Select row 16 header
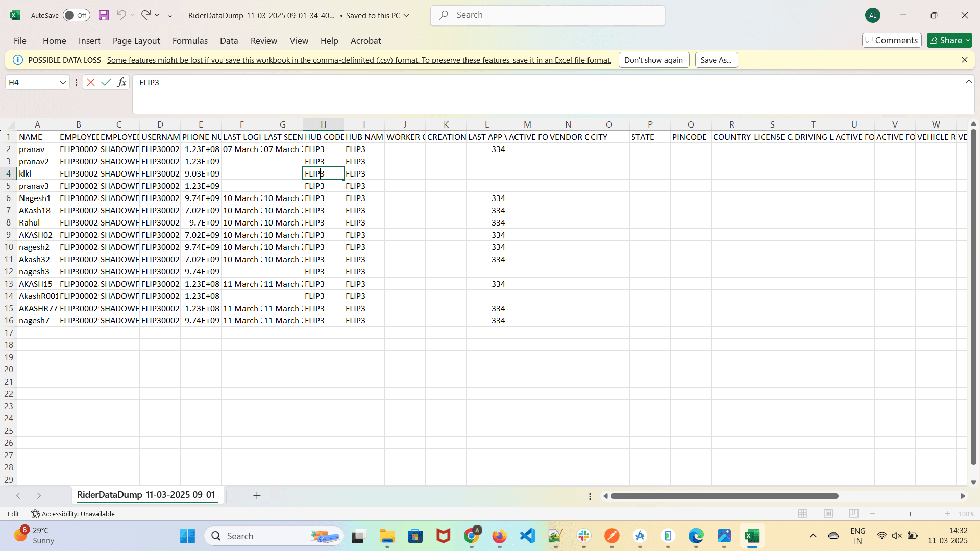The image size is (980, 551). 9,320
